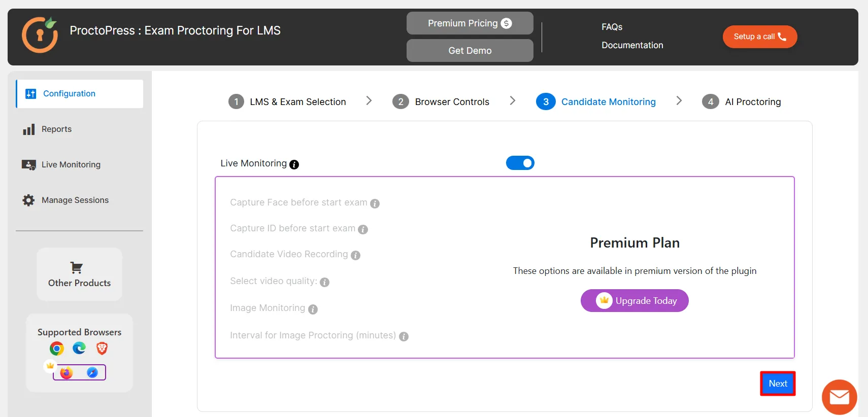868x417 pixels.
Task: Click the premium version availability text
Action: click(x=635, y=271)
